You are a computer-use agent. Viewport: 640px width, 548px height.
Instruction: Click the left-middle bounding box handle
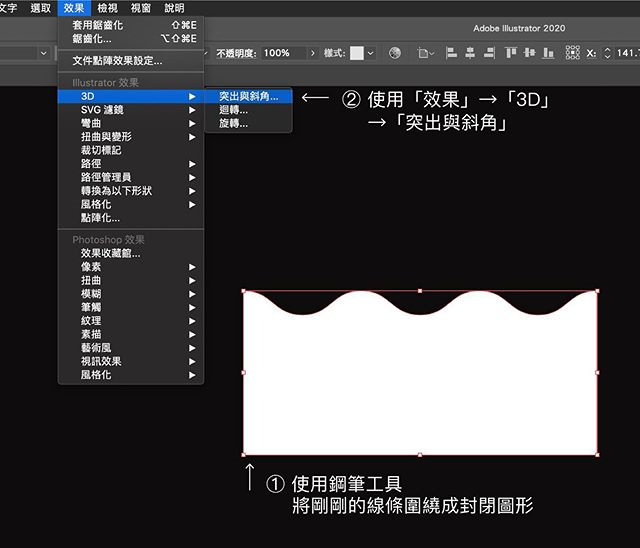[x=244, y=373]
